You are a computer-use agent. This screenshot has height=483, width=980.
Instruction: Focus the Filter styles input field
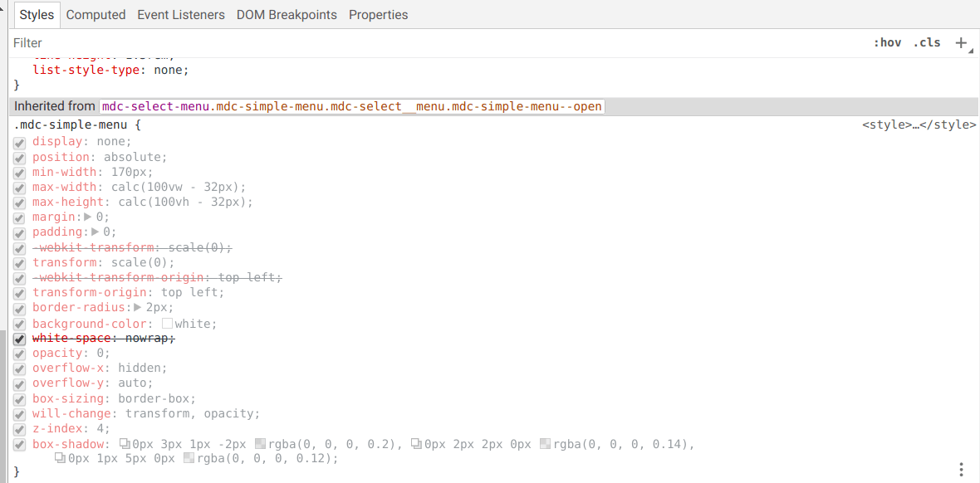[x=438, y=43]
